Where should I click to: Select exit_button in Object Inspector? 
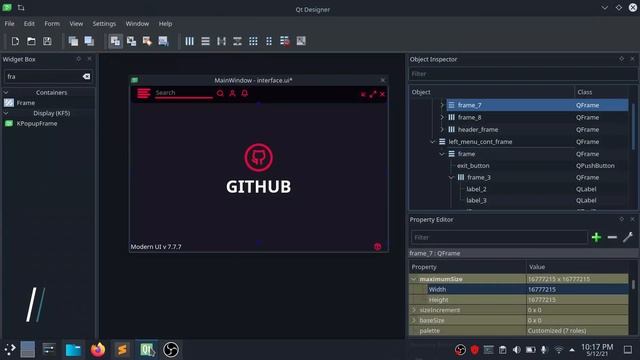point(473,166)
